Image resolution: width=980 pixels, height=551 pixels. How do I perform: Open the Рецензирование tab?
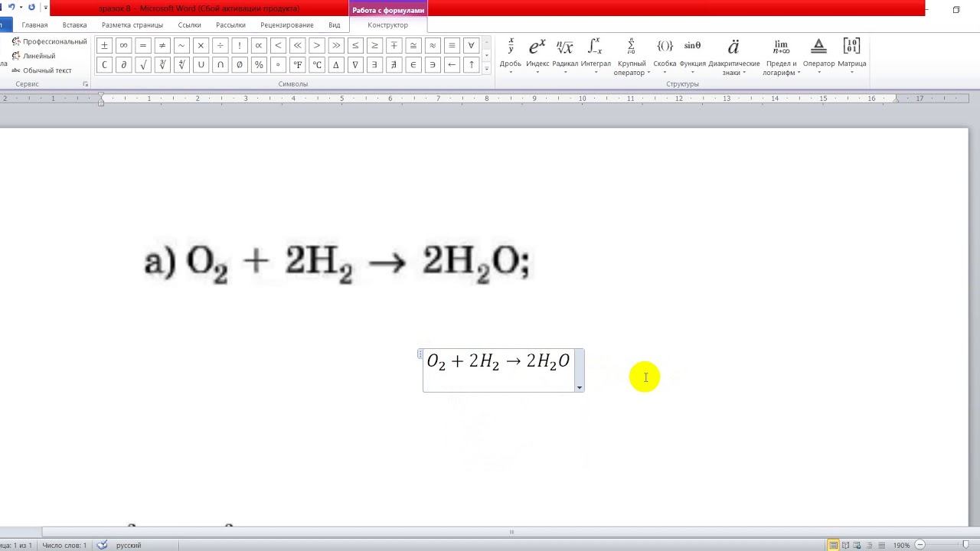point(287,25)
